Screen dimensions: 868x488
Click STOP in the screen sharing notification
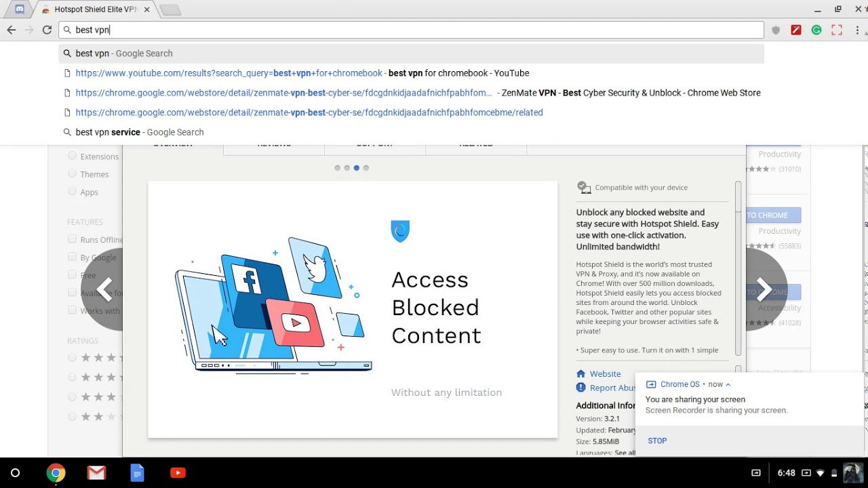[x=657, y=441]
